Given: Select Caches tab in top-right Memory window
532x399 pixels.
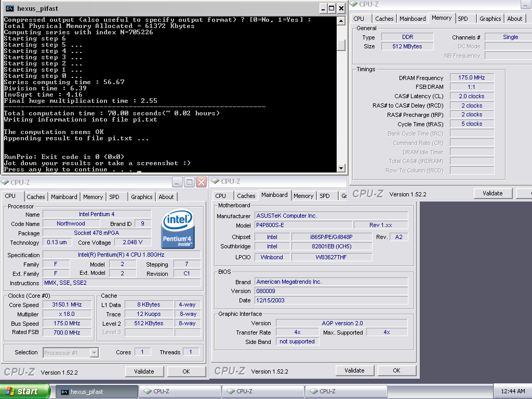Looking at the screenshot, I should [x=384, y=19].
